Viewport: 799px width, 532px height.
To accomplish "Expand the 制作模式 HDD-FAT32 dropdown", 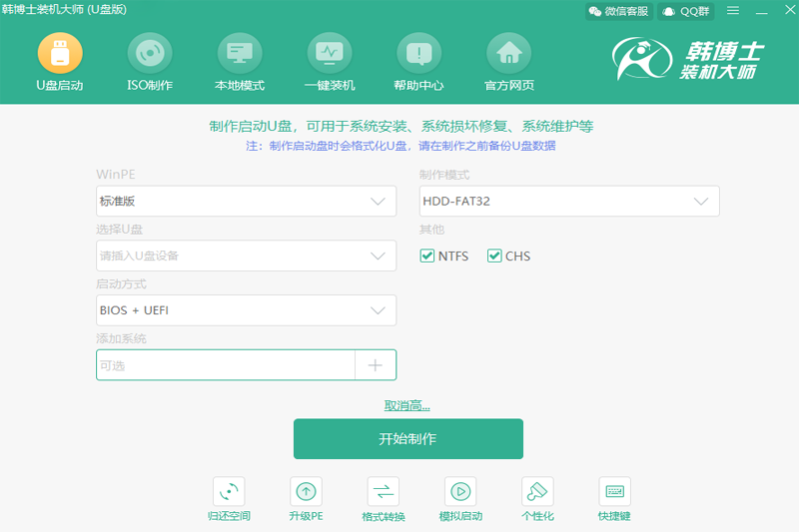I will pyautogui.click(x=569, y=201).
